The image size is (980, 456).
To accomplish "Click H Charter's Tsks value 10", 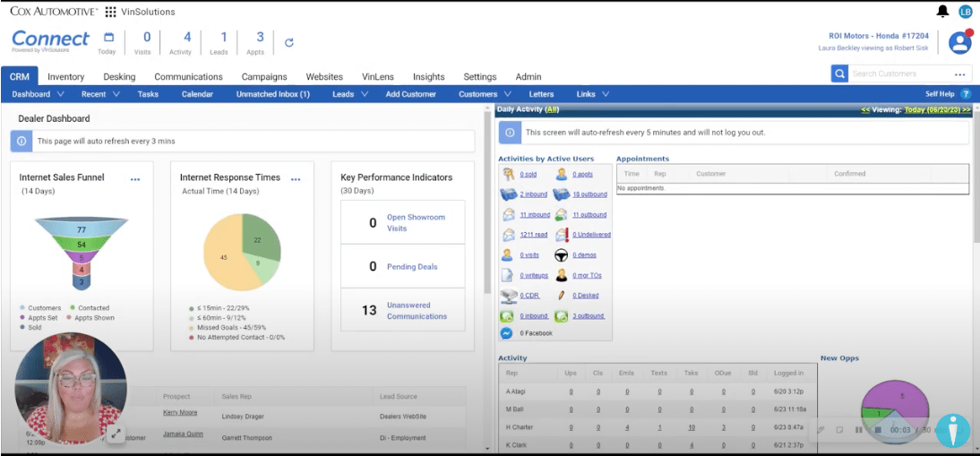I will tap(692, 427).
